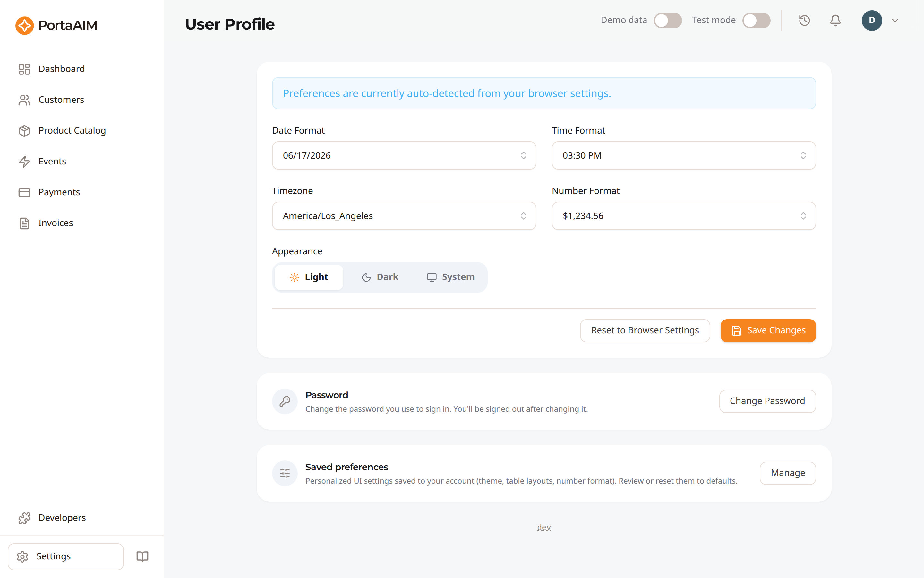Click the Payments card icon
Image resolution: width=924 pixels, height=578 pixels.
click(24, 192)
